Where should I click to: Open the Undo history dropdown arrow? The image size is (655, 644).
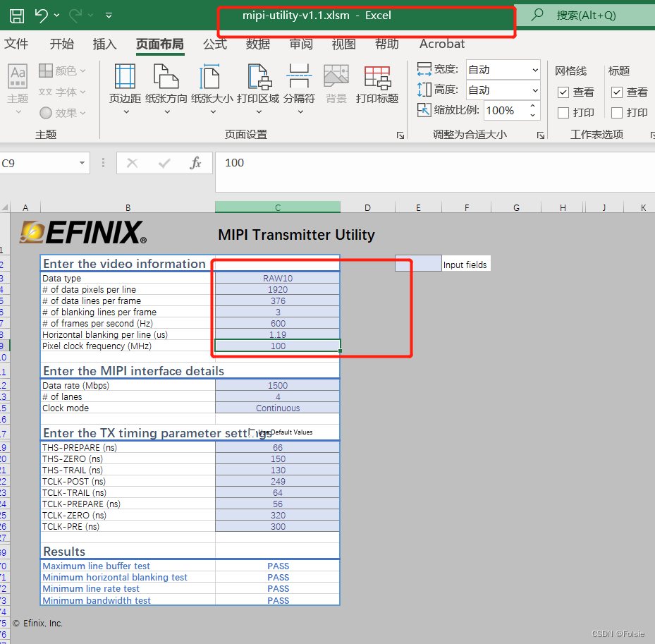tap(57, 16)
